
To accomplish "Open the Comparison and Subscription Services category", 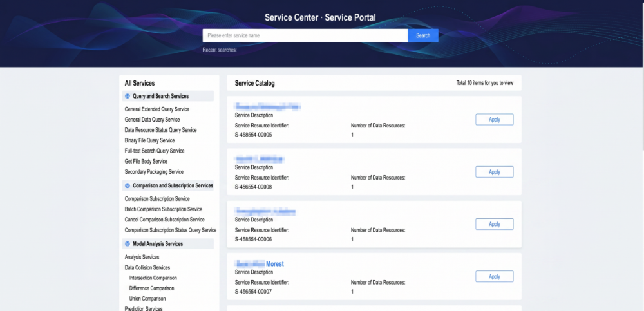I will 168,185.
